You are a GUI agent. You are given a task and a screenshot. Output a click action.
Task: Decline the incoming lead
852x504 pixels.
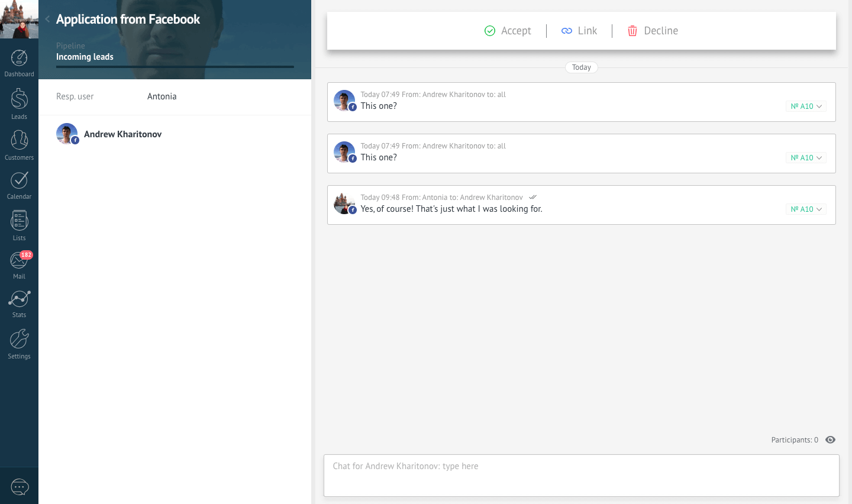[653, 31]
